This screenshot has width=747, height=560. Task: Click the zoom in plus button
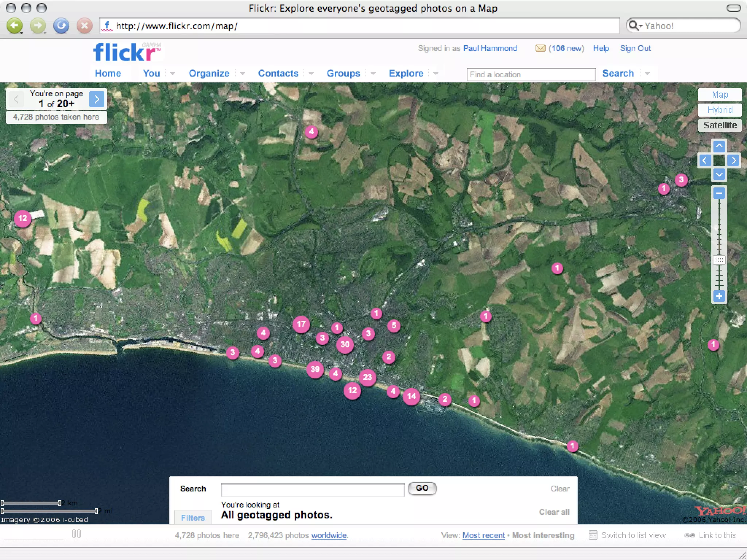(719, 296)
